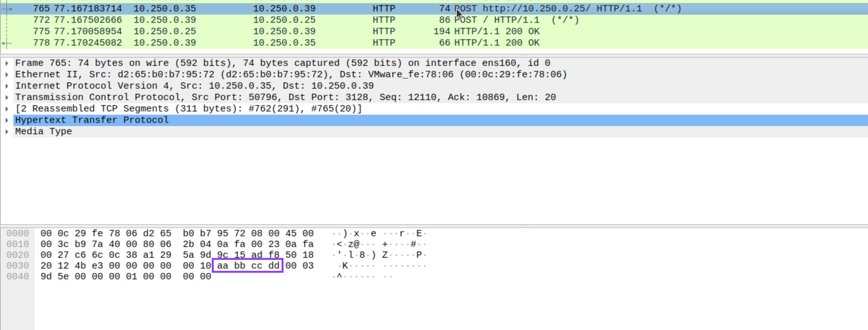Expand the Reassembled TCP Segments entry
868x330 pixels.
(7, 109)
